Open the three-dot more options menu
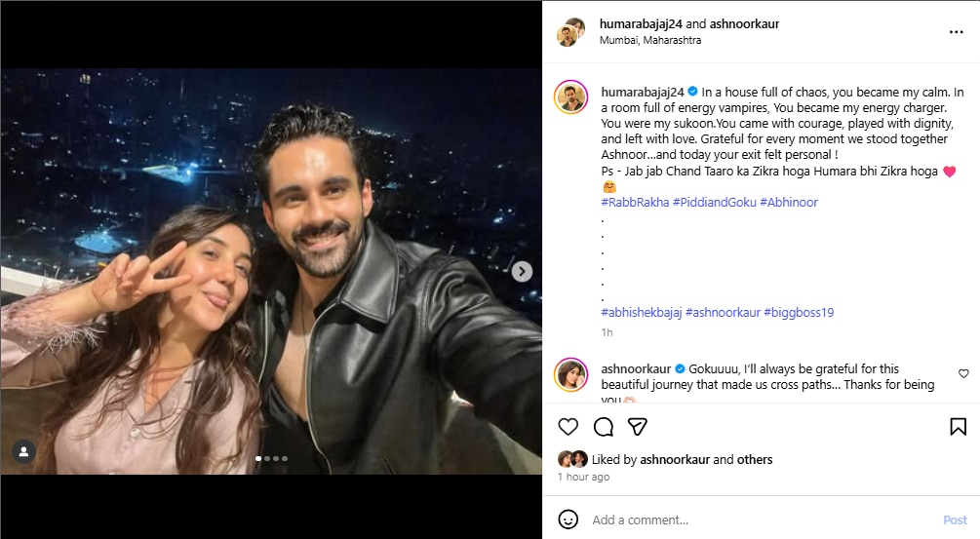The height and width of the screenshot is (539, 980). click(x=956, y=32)
